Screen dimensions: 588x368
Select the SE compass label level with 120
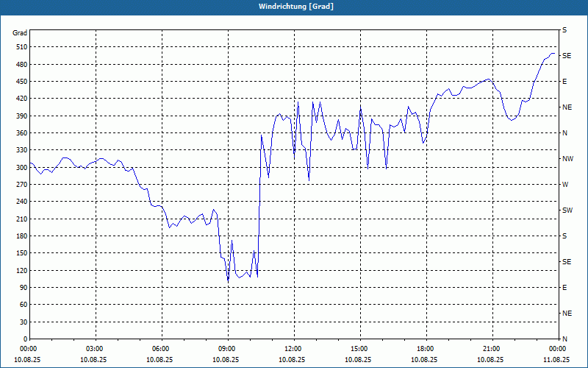[x=567, y=262]
